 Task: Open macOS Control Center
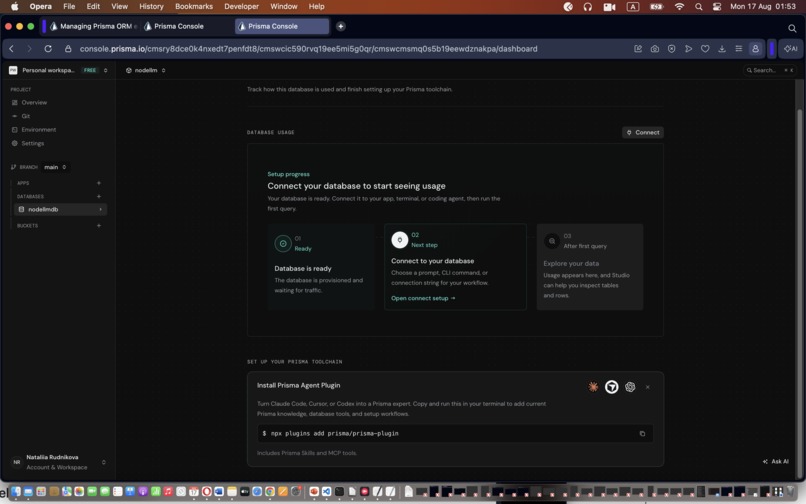point(717,7)
